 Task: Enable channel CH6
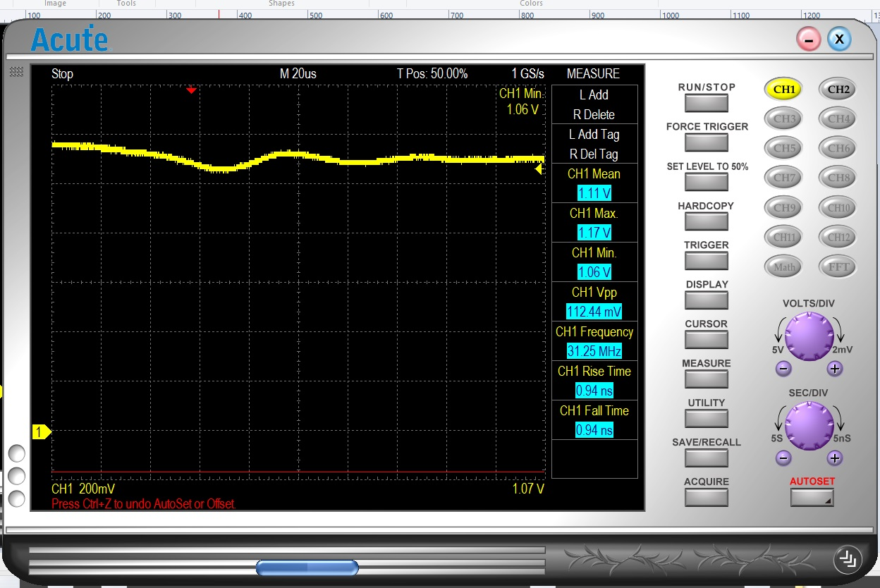pos(838,149)
